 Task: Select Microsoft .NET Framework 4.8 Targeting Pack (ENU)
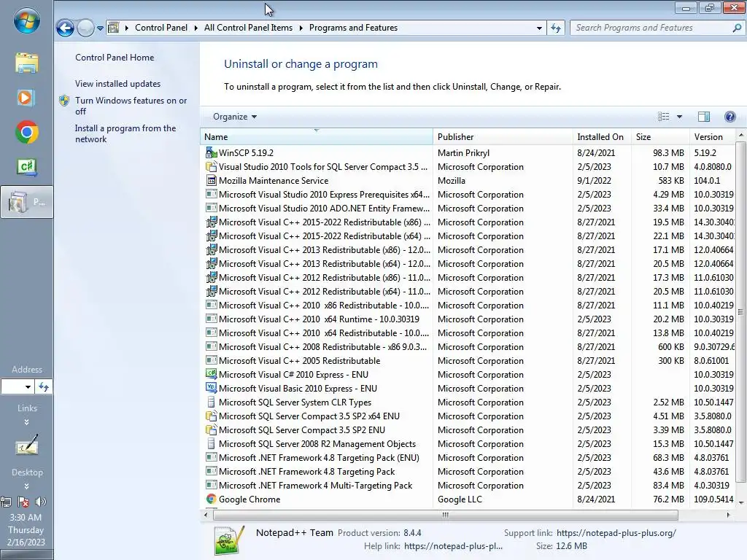468,458
